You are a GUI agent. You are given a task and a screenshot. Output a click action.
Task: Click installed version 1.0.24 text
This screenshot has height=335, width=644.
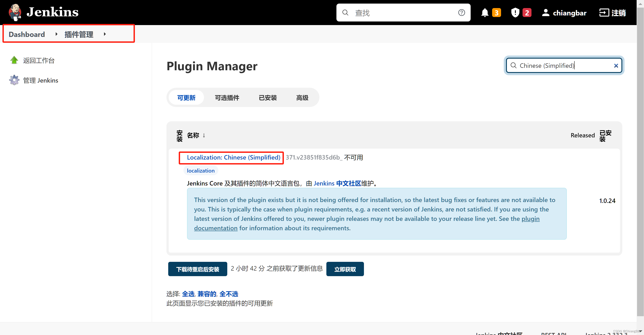click(x=607, y=201)
